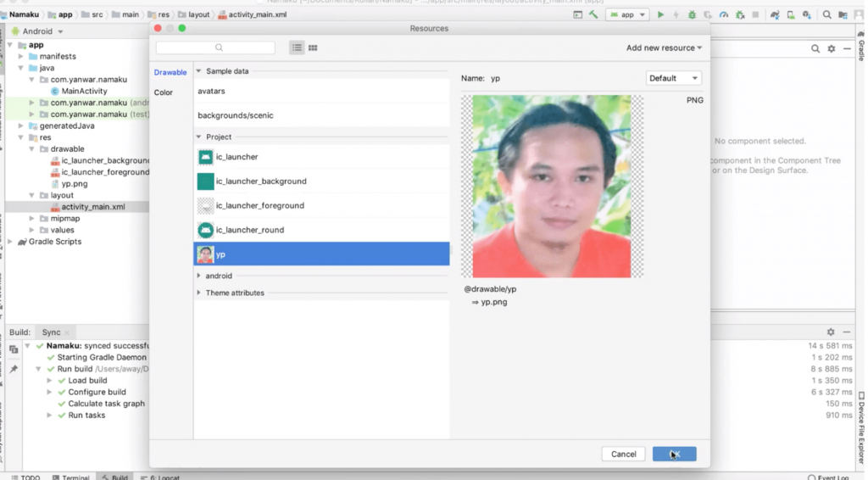Click the Make Project hammer icon

coord(593,14)
